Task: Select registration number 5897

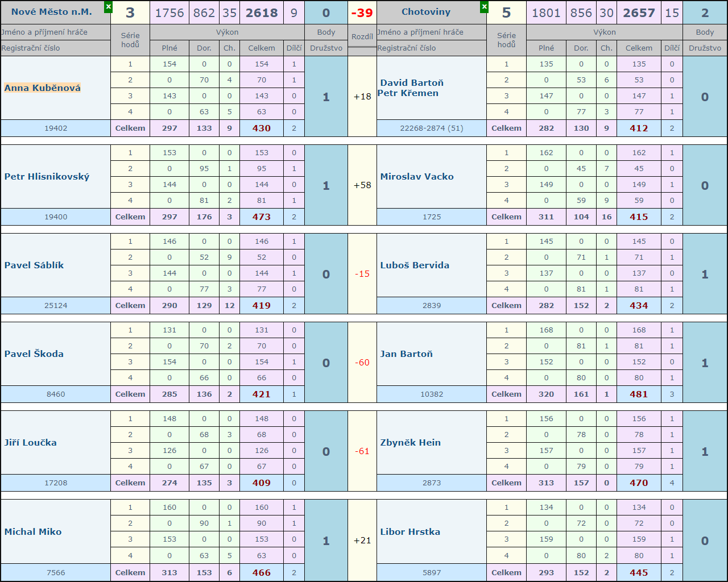Action: [432, 573]
